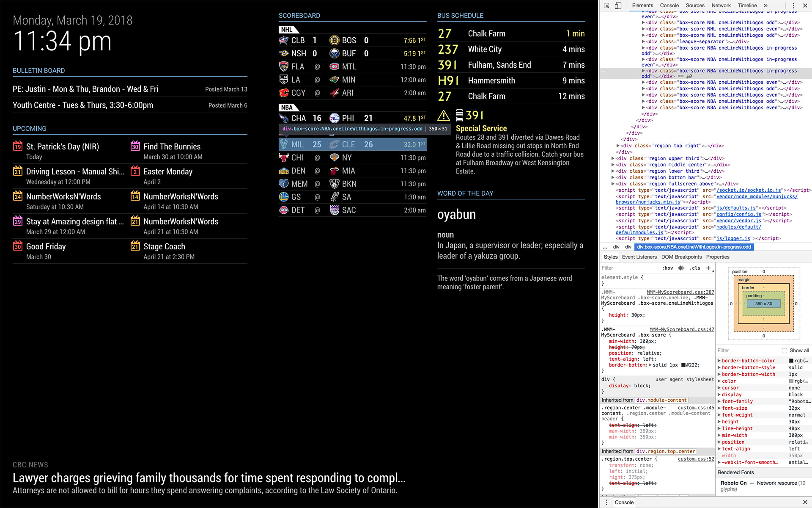Screen dimensions: 812x508
Task: Click the St. Patrick's Day calendar icon
Action: coord(18,146)
